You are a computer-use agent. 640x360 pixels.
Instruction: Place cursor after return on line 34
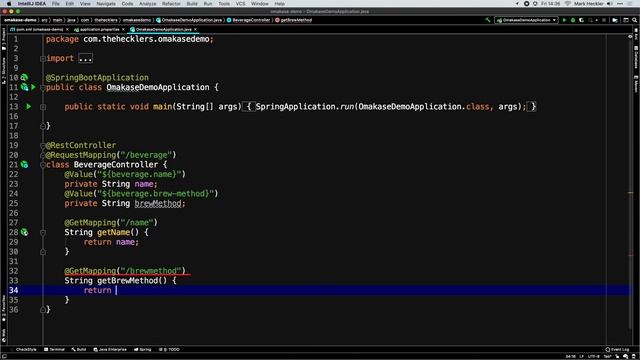(x=116, y=290)
